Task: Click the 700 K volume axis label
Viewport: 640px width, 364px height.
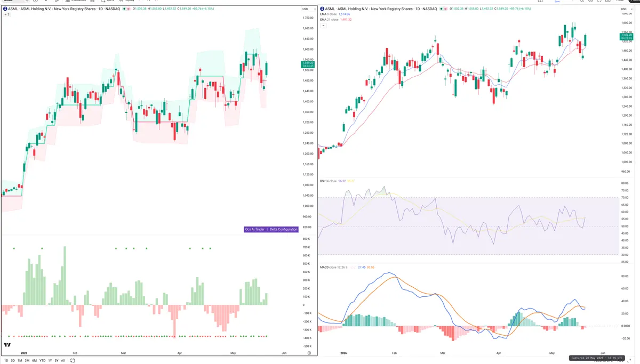Action: click(306, 247)
